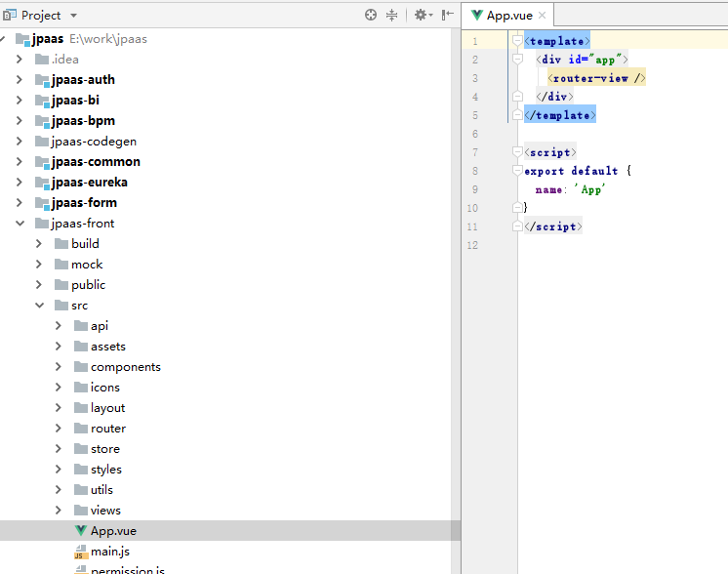This screenshot has width=728, height=574.
Task: Click the router-view tag in code
Action: point(596,78)
